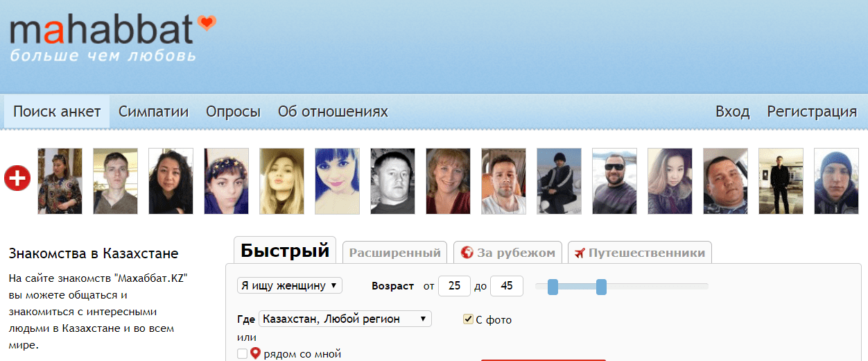Click the minimum age input field

454,286
